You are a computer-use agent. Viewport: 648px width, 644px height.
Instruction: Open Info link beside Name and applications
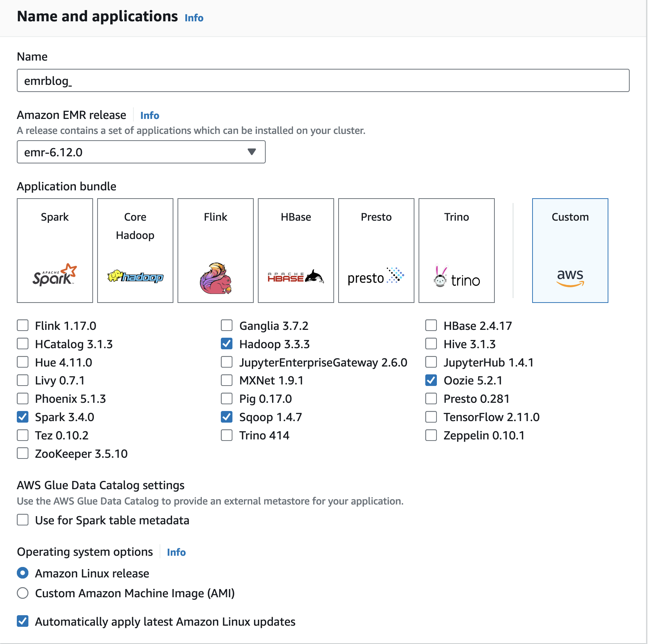pyautogui.click(x=194, y=18)
